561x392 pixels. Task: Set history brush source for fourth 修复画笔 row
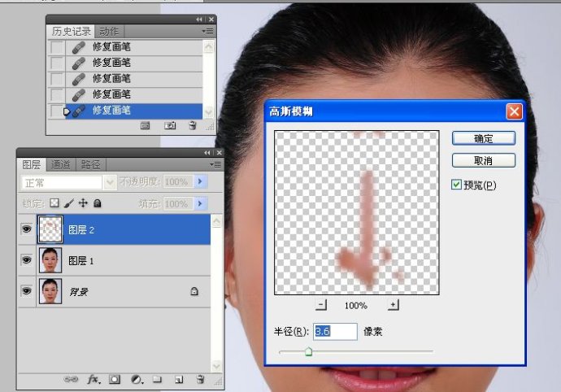coord(57,94)
